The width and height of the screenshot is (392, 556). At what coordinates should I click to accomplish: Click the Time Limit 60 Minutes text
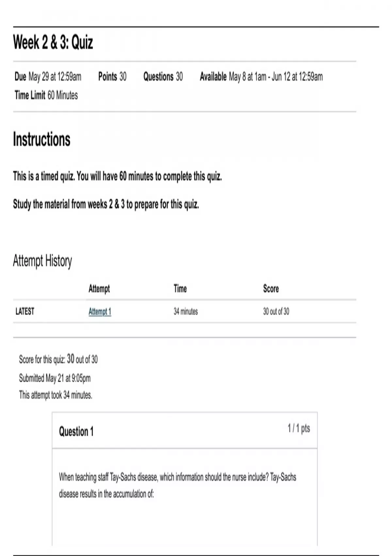click(46, 95)
